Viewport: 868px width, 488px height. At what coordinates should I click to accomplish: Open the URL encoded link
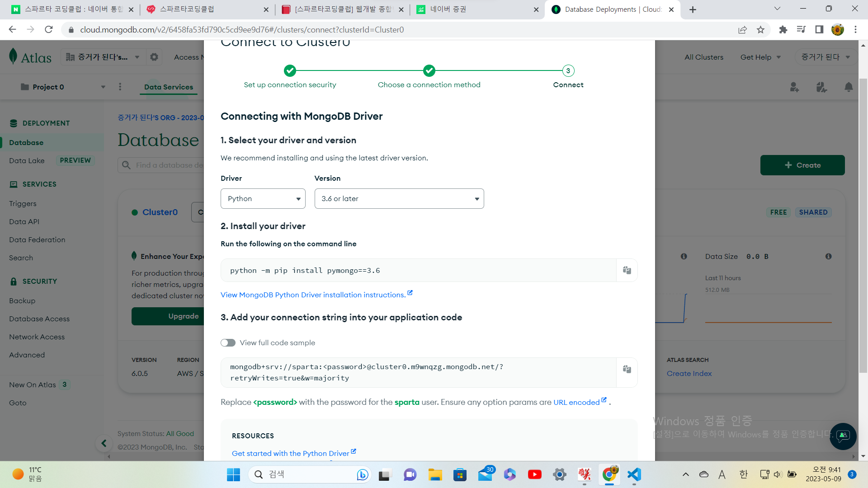click(x=580, y=402)
